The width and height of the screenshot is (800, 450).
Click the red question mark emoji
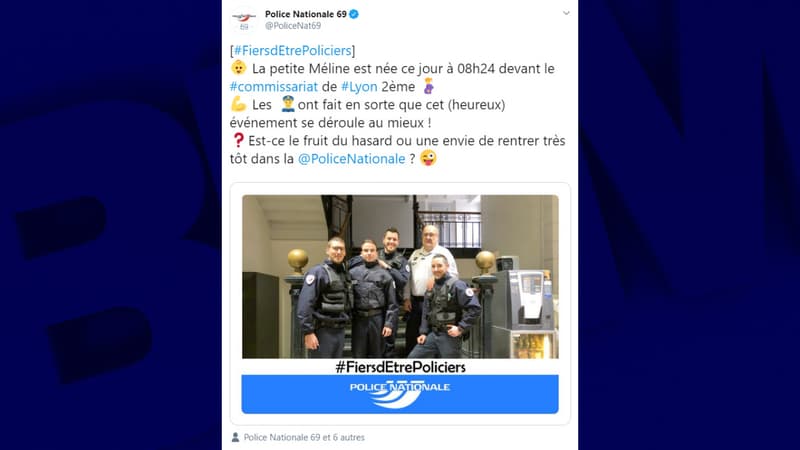pos(238,140)
